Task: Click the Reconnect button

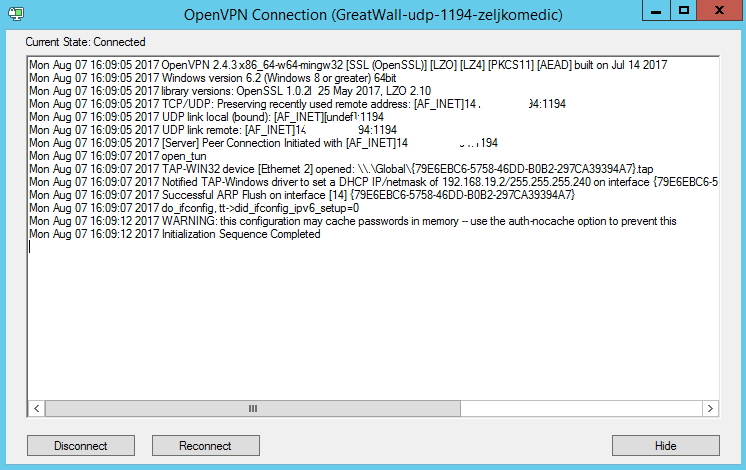Action: tap(206, 446)
